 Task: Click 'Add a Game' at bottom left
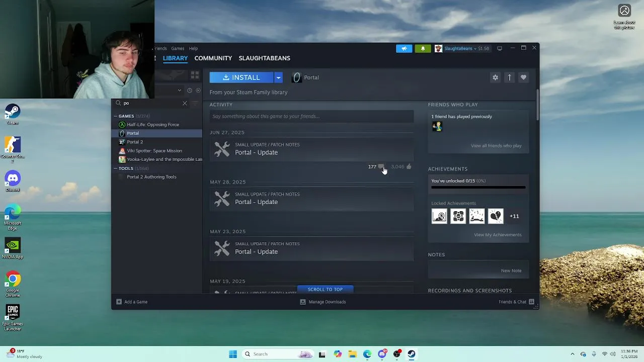click(x=132, y=302)
